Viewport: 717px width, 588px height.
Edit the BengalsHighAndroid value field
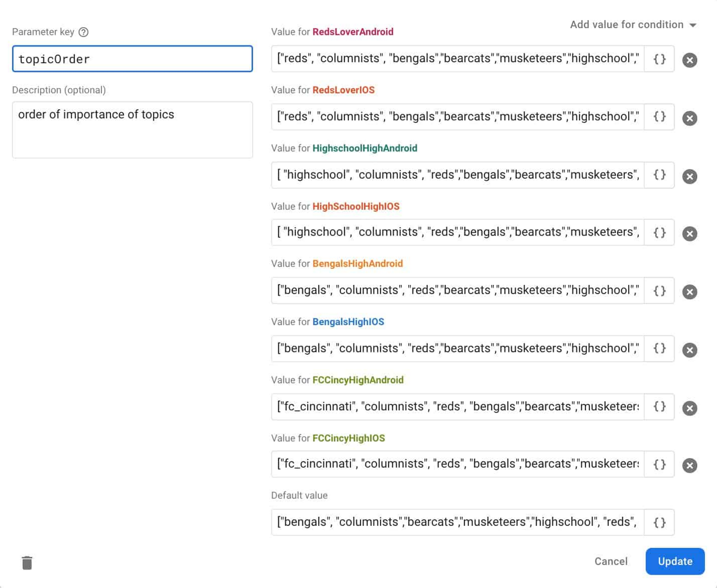(x=457, y=290)
